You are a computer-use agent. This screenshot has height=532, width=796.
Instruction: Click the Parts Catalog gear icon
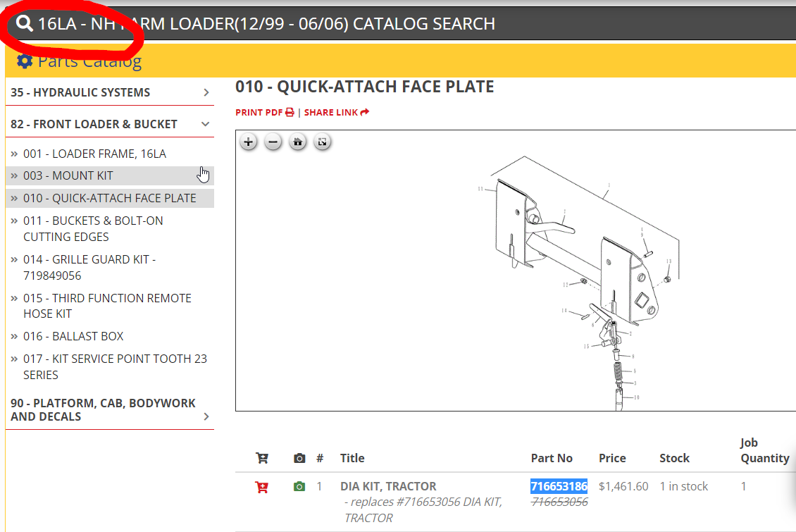tap(25, 61)
